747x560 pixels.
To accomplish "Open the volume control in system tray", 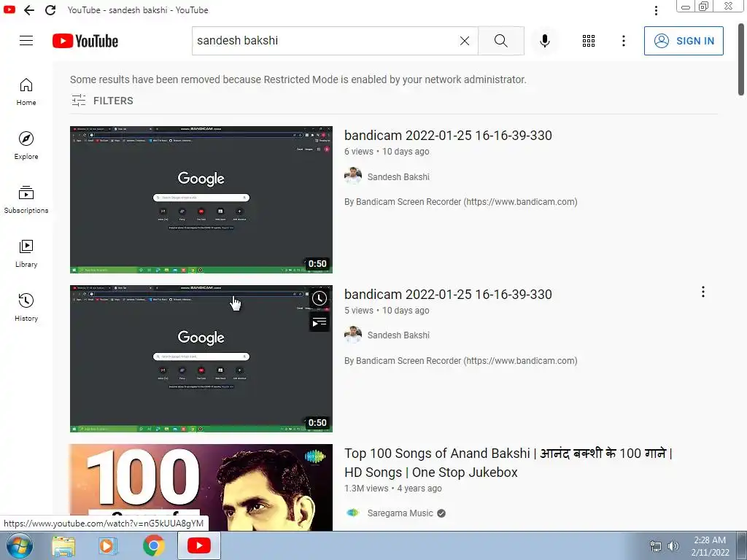I will tap(673, 546).
